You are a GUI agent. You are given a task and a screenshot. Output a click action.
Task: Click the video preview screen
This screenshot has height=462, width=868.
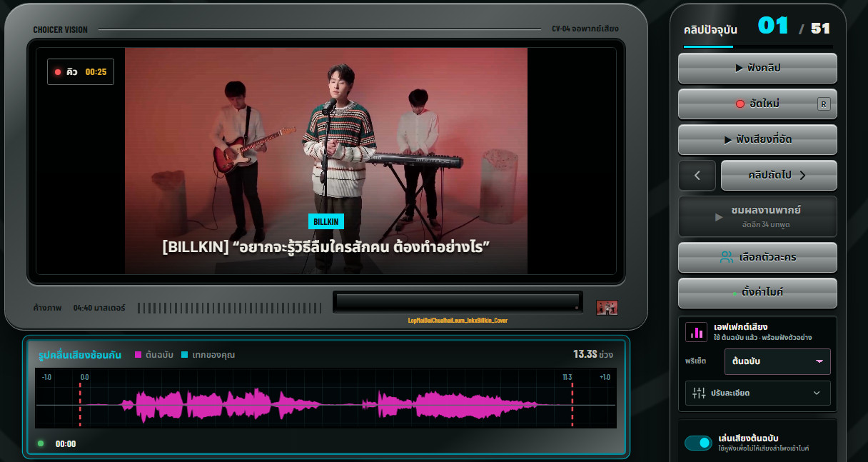326,161
